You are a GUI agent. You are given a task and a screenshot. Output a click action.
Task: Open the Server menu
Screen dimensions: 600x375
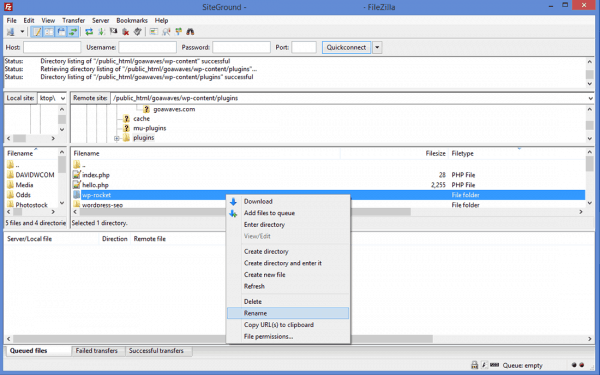(x=101, y=20)
